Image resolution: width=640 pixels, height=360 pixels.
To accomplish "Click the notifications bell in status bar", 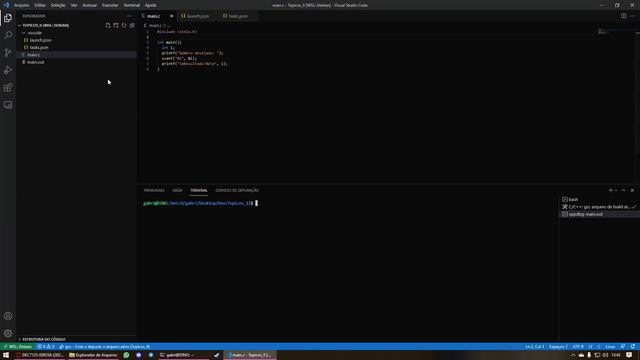I will click(633, 347).
